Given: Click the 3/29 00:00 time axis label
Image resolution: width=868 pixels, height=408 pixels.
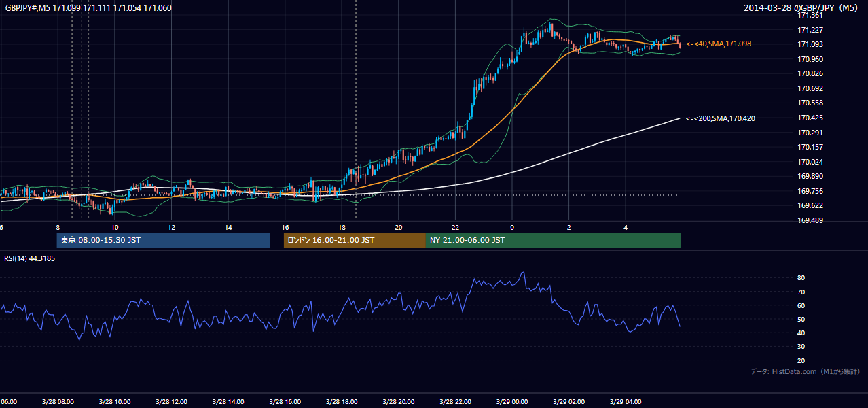Looking at the screenshot, I should click(x=512, y=401).
